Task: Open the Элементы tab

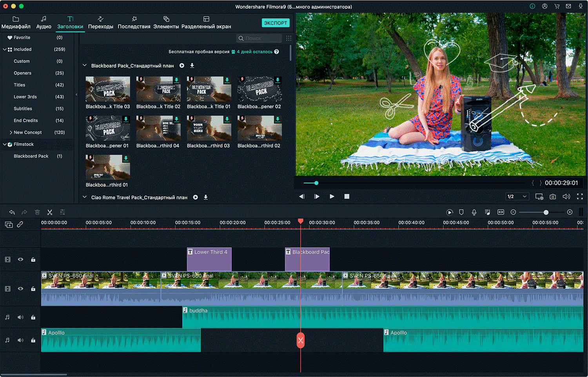Action: pos(166,23)
